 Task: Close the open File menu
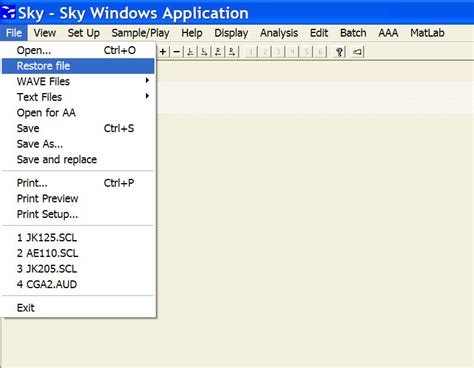[14, 33]
